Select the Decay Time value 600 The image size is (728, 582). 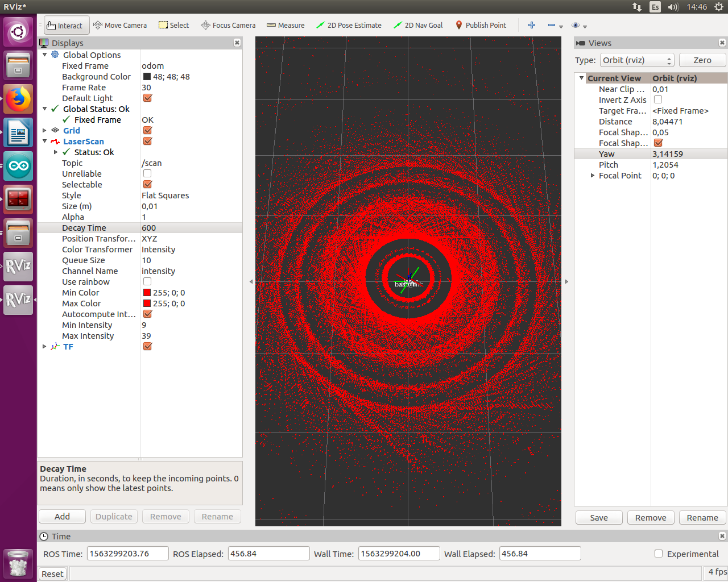coord(149,228)
